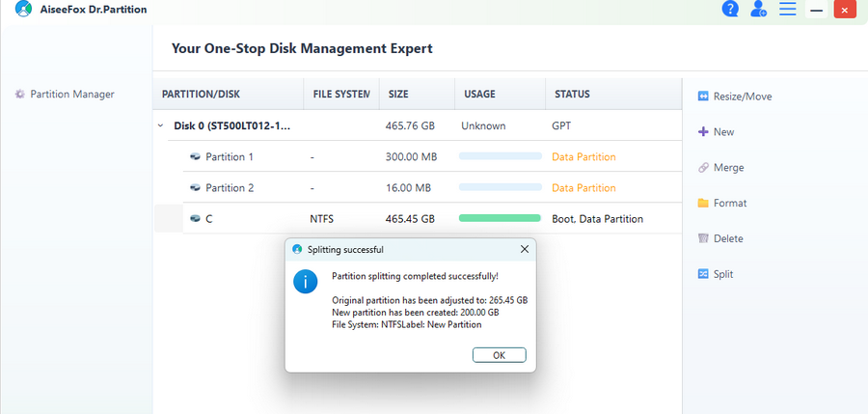Open the help question mark icon
Viewport: 868px width, 414px height.
tap(730, 9)
